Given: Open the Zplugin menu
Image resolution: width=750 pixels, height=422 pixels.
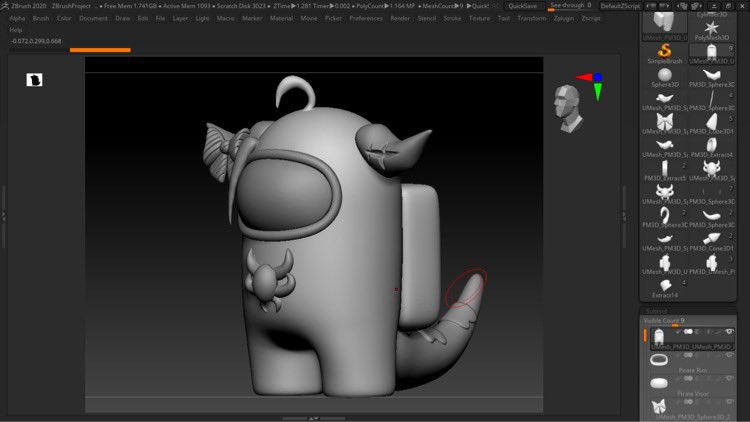Looking at the screenshot, I should click(x=563, y=18).
